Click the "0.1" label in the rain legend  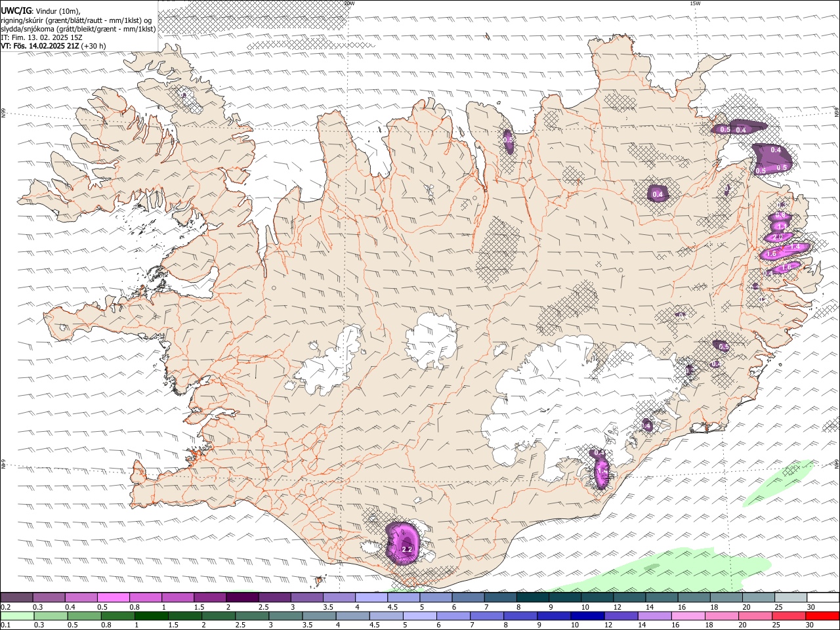(x=5, y=625)
